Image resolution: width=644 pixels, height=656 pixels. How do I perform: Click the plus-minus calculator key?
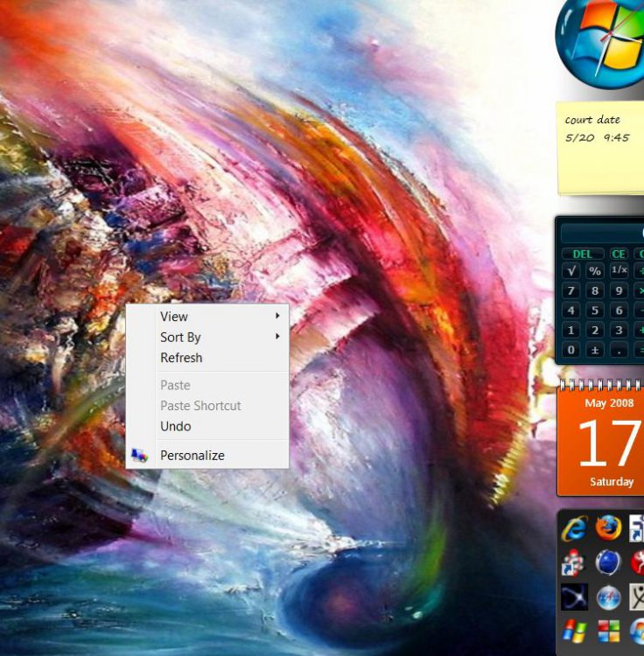tap(595, 349)
